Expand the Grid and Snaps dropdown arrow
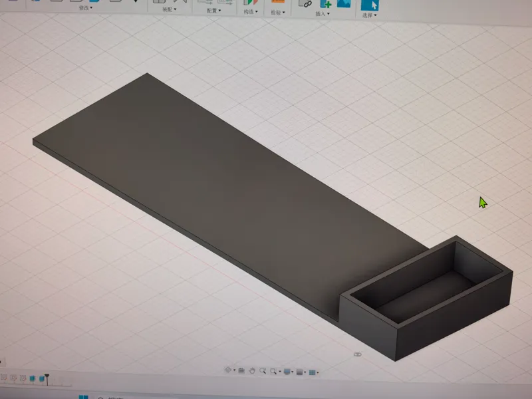Viewport: 532px width, 399px height. [x=318, y=372]
